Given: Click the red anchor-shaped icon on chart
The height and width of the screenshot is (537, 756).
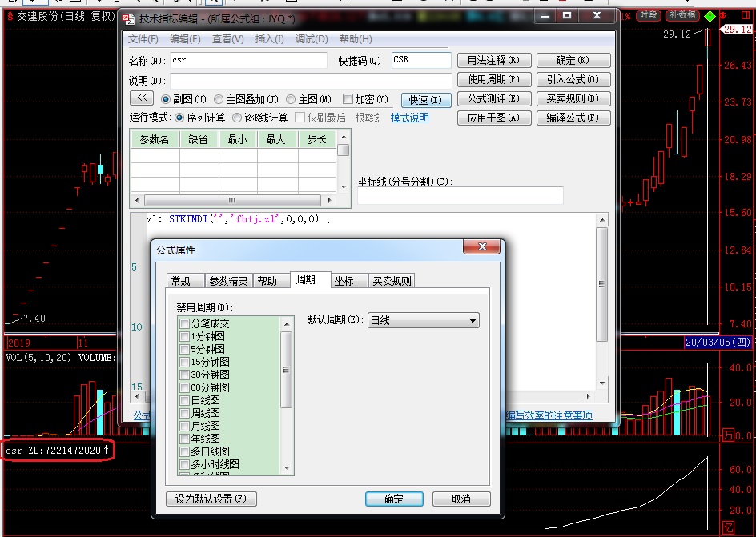Looking at the screenshot, I should click(x=722, y=15).
